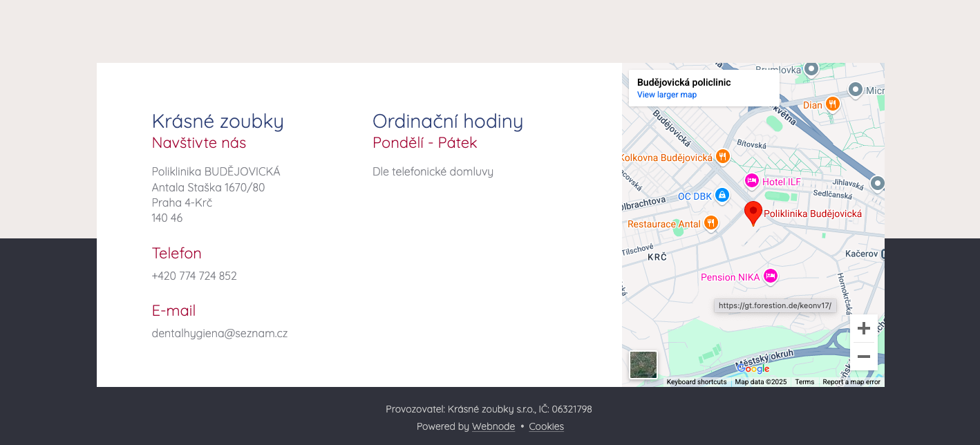Open the Cookies link in footer

[546, 426]
